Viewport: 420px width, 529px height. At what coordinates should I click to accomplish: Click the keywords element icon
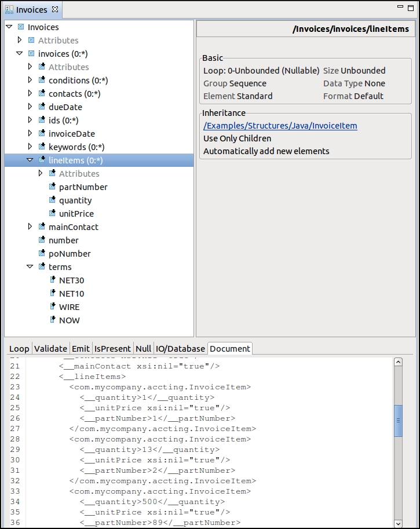(42, 147)
